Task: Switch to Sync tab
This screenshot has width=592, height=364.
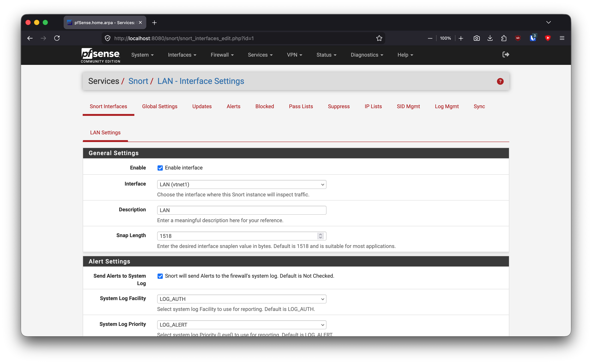Action: [479, 107]
